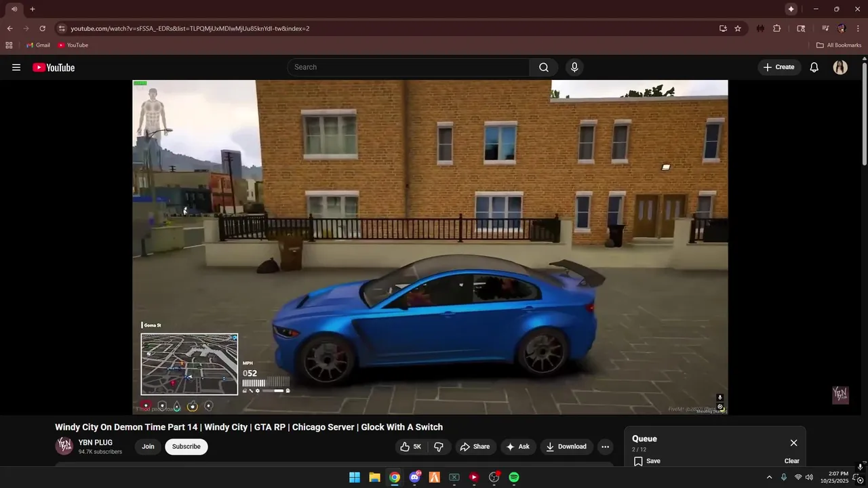Show hidden tray icons chevron

pos(769,477)
